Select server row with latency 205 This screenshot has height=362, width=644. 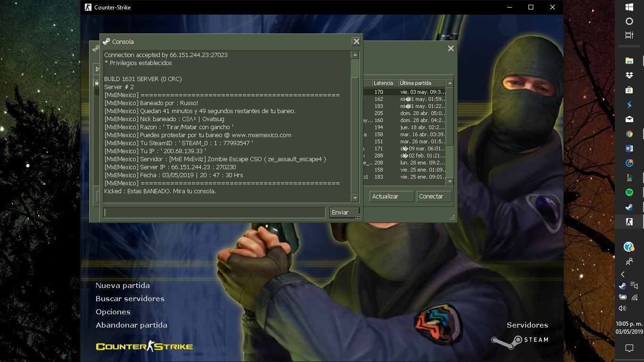tap(404, 113)
